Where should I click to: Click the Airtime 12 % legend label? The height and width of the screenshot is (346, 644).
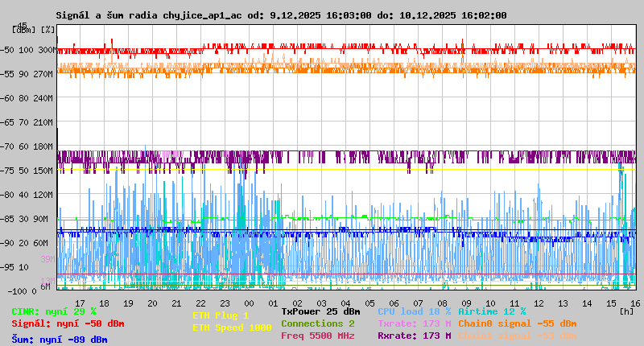click(492, 311)
